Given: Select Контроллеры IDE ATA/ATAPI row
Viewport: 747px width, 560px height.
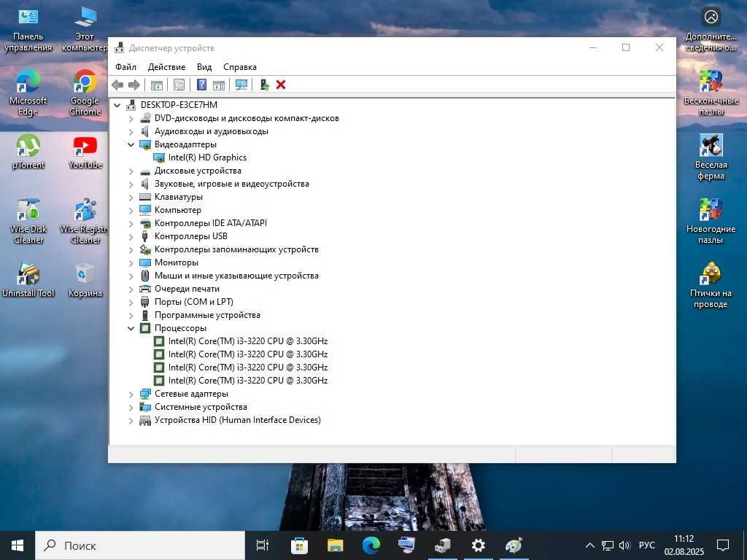Looking at the screenshot, I should click(x=211, y=223).
